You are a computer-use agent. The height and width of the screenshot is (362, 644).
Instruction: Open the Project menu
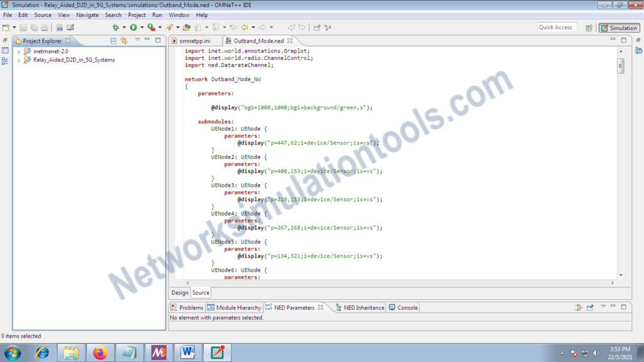click(136, 14)
